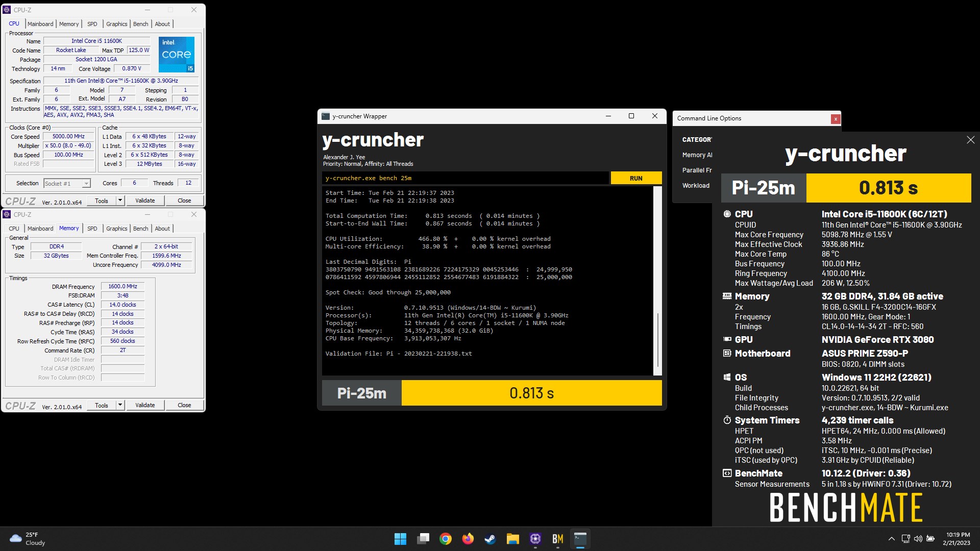Open Memory tab in top CPU-Z window

pyautogui.click(x=69, y=24)
